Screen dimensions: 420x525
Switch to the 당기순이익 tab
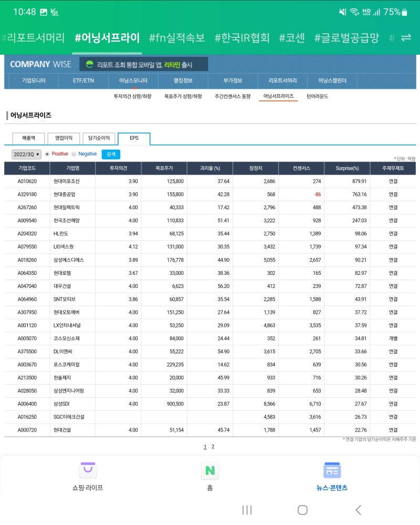(x=99, y=138)
